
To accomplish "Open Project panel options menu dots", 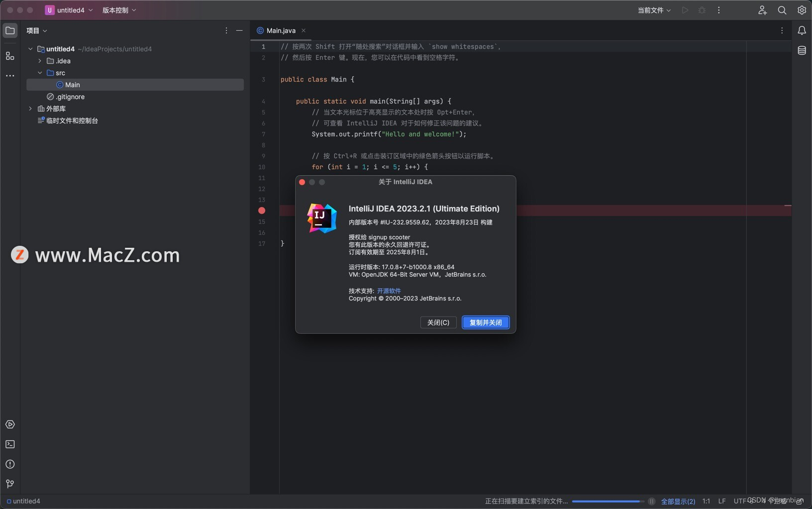I will 226,31.
